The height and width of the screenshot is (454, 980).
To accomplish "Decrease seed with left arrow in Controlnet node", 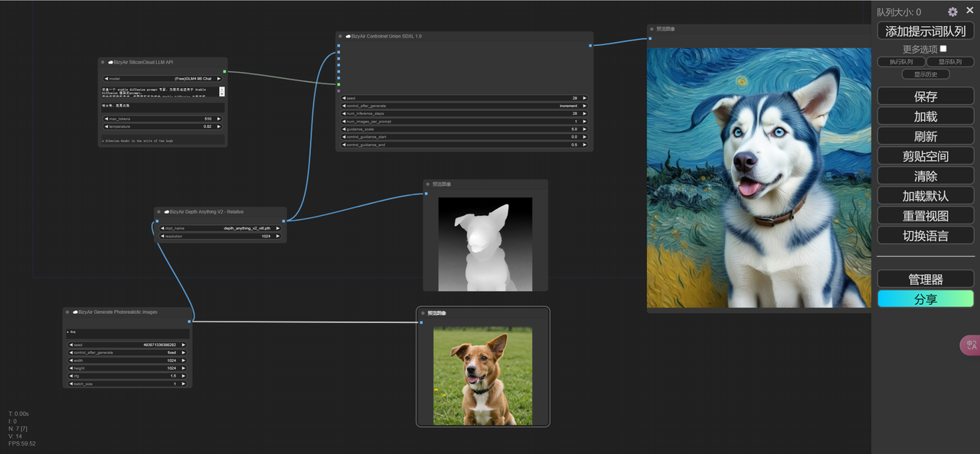I will (x=344, y=98).
